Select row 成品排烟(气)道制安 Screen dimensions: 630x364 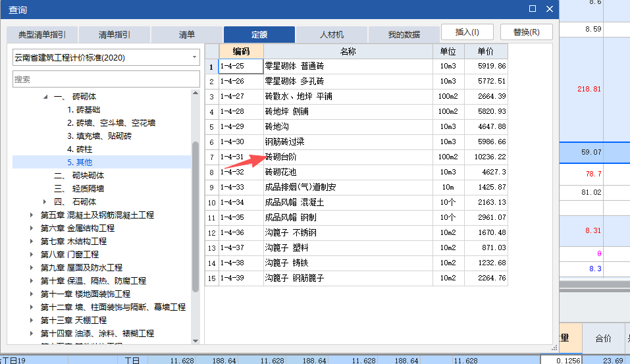(356, 187)
